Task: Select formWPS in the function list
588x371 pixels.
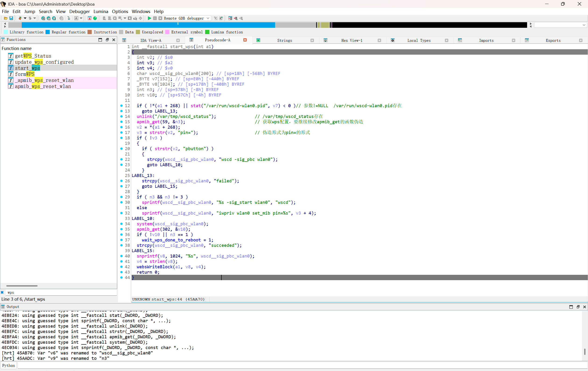Action: pos(25,74)
